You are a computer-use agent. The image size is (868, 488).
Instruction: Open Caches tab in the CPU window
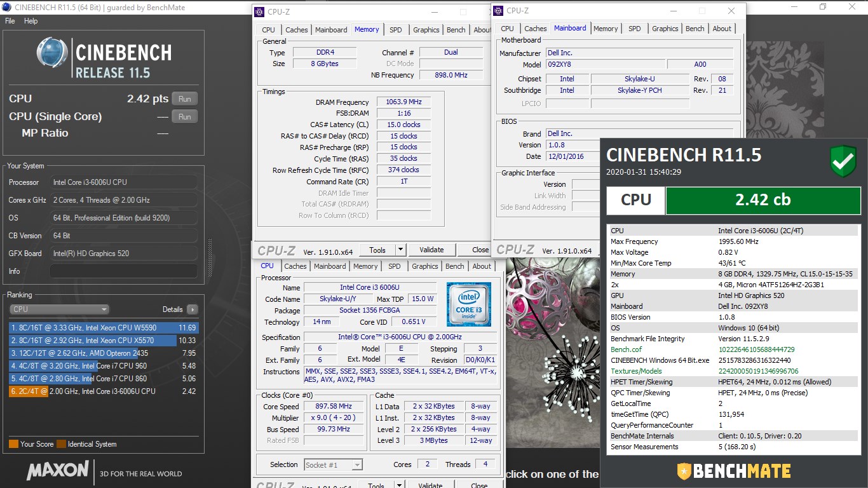pos(295,266)
